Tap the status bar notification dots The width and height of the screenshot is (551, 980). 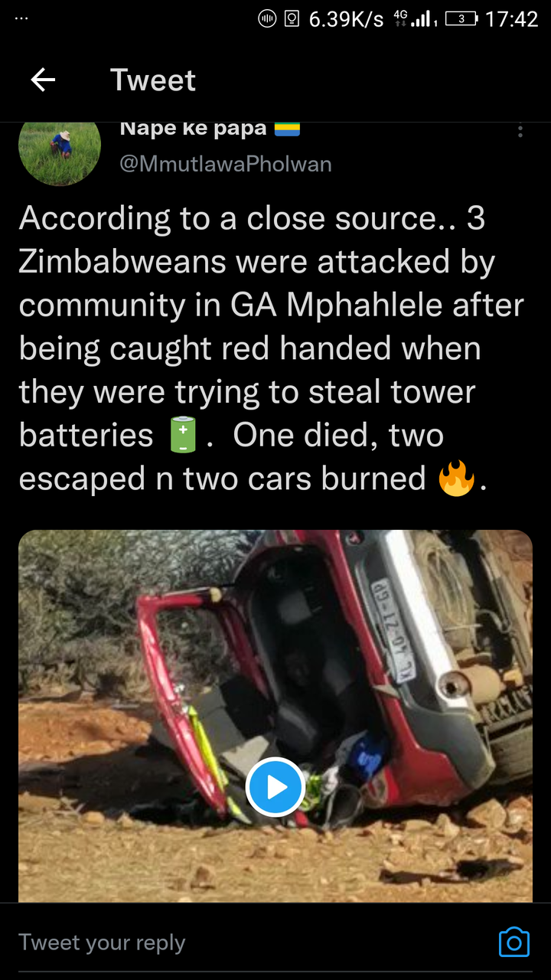[x=22, y=19]
